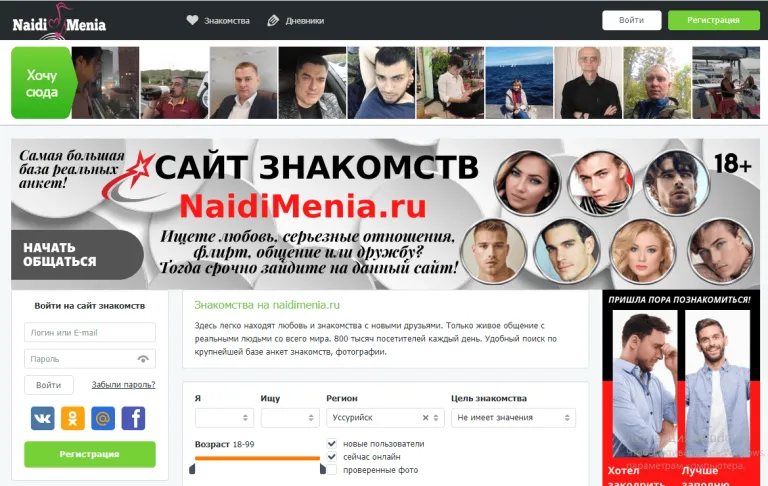Screen dimensions: 768x486
Task: Enable the проверенные фото checkbox
Action: (x=332, y=470)
